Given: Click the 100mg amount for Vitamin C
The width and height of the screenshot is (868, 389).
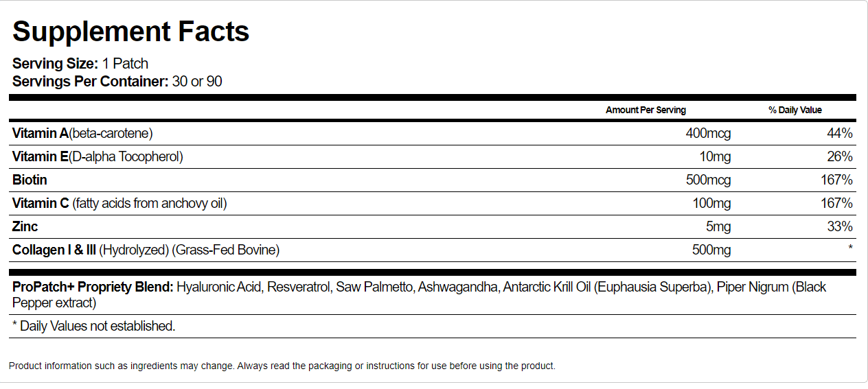Looking at the screenshot, I should coord(711,203).
